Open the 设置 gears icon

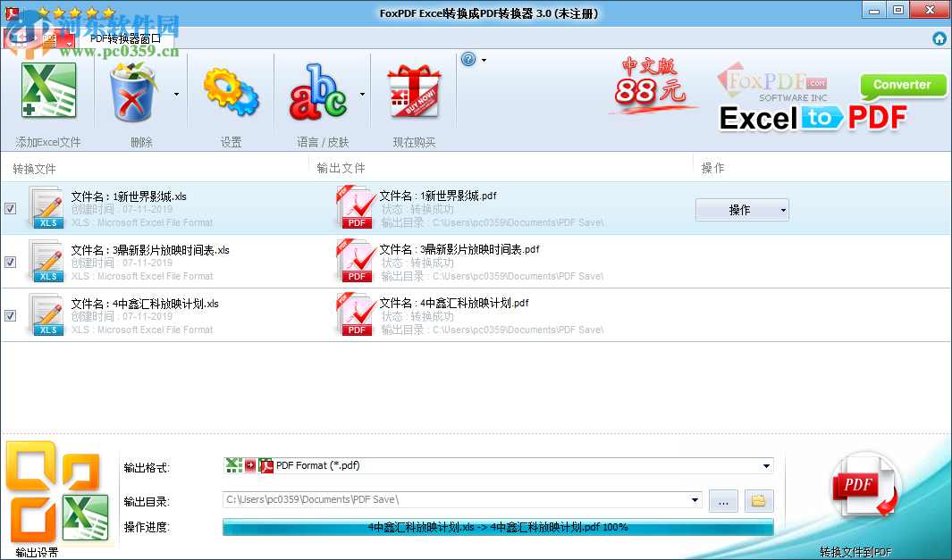click(x=231, y=90)
